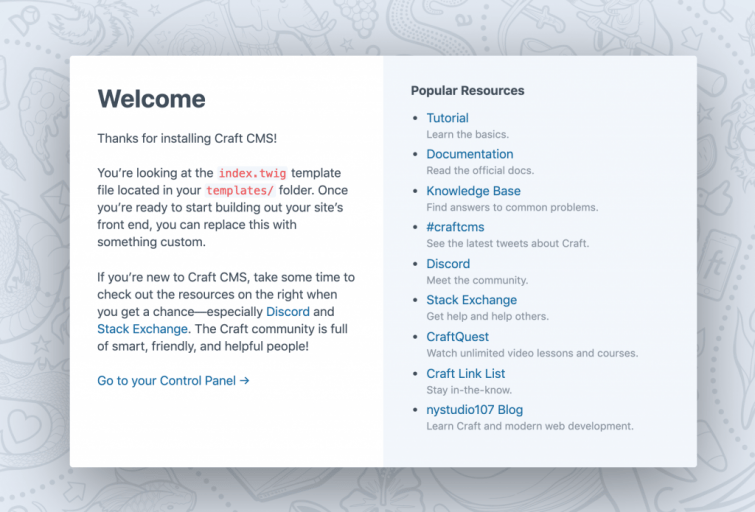Click the Popular Resources heading

pyautogui.click(x=467, y=90)
